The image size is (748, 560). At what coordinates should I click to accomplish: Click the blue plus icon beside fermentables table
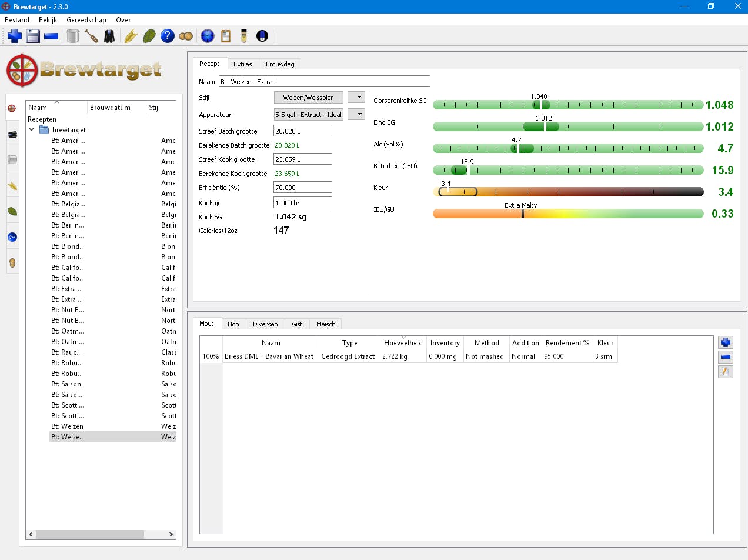(x=726, y=342)
